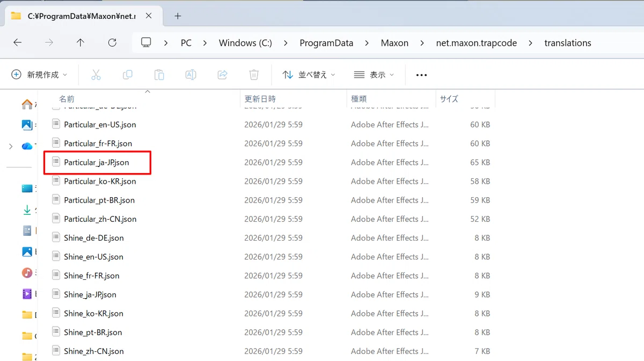Click the Rename icon in toolbar
644x361 pixels.
[x=191, y=75]
